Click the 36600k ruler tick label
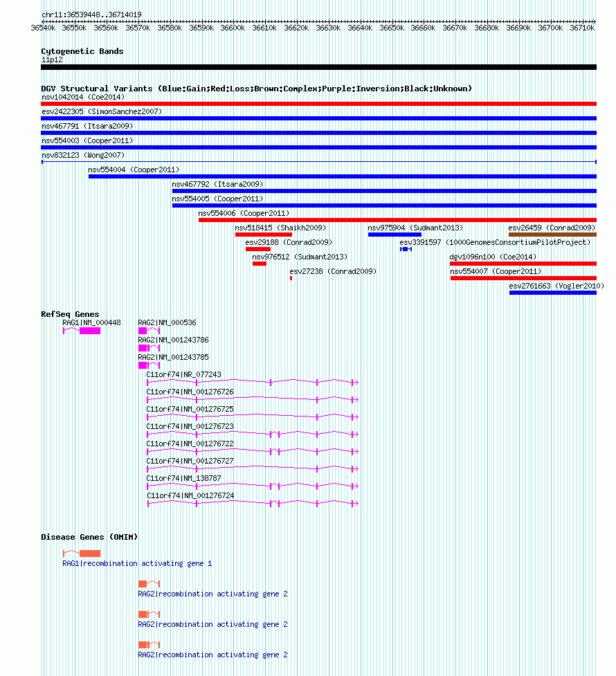This screenshot has height=676, width=616. (233, 28)
